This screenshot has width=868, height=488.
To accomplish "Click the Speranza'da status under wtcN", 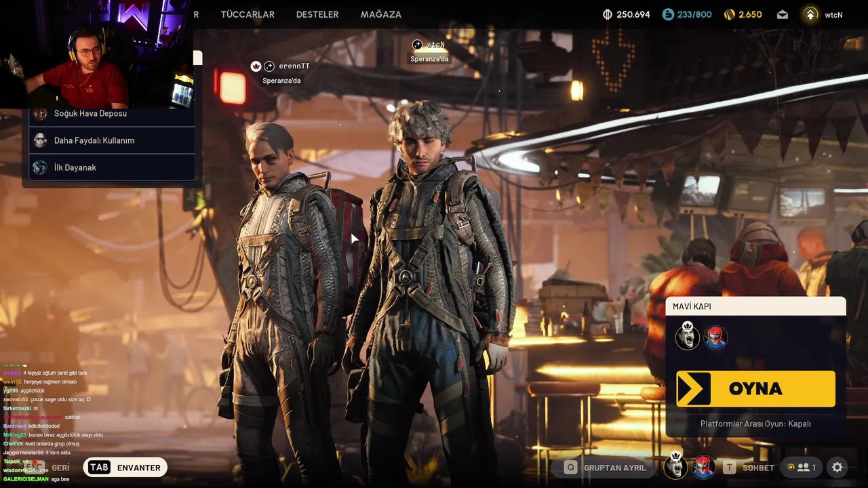I will 429,59.
